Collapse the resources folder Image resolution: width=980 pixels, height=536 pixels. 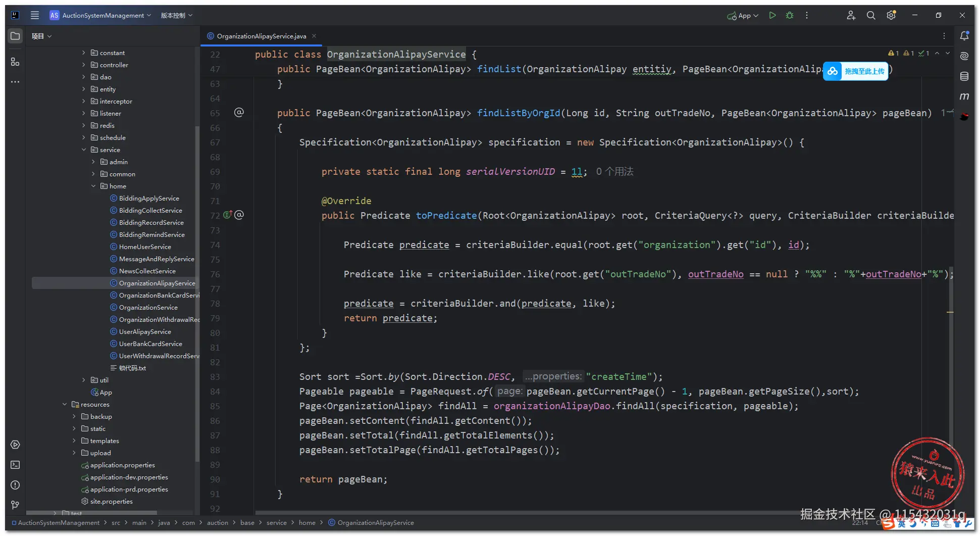[x=65, y=404]
